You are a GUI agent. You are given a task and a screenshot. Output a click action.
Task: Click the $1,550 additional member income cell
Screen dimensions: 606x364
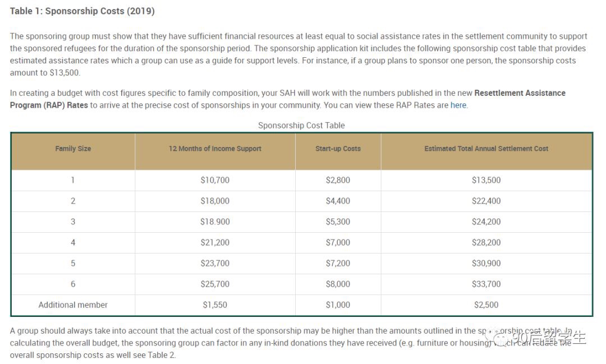pos(215,305)
